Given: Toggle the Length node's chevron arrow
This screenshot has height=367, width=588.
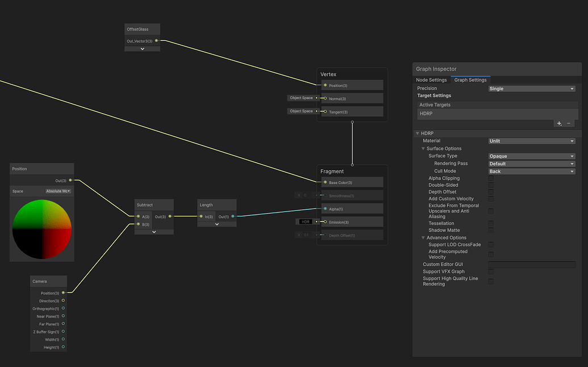Looking at the screenshot, I should coord(217,224).
